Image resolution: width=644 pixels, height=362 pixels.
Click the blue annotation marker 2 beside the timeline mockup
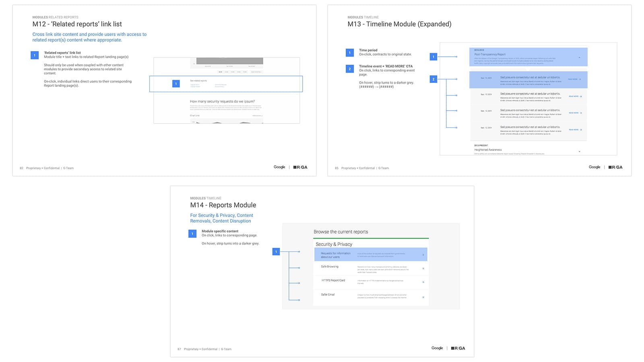(x=433, y=79)
